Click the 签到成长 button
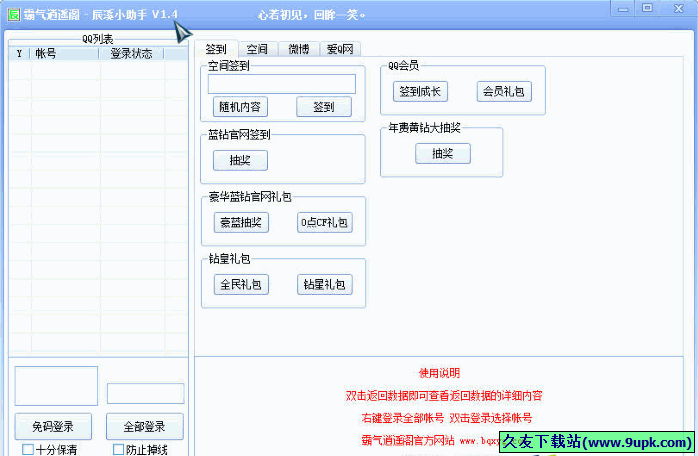 click(x=420, y=92)
